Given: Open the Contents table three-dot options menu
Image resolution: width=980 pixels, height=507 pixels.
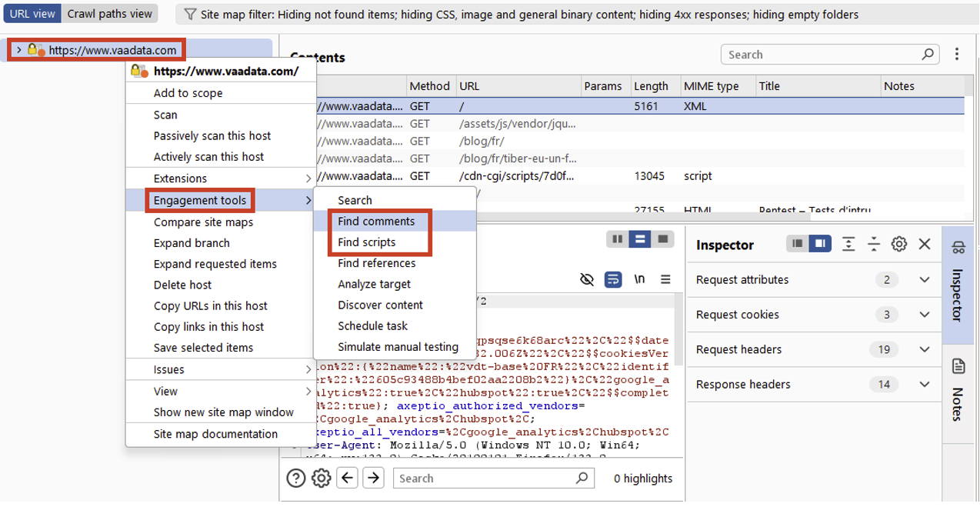Looking at the screenshot, I should click(957, 54).
